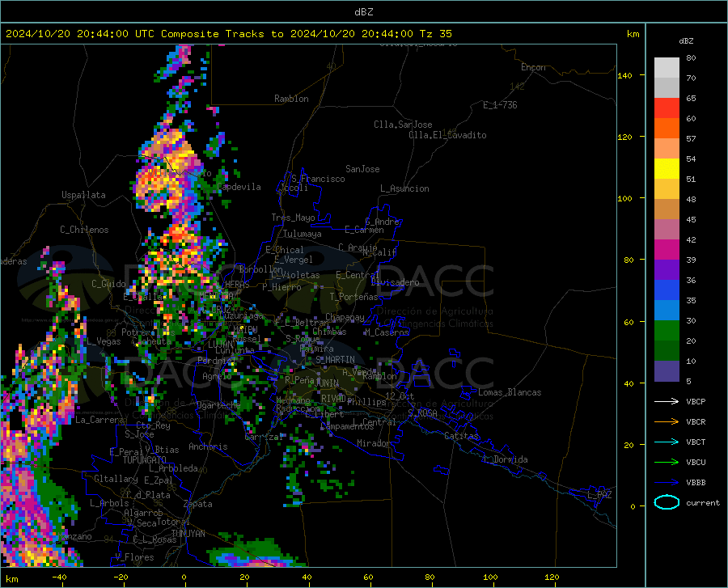Image resolution: width=728 pixels, height=588 pixels.
Task: Click the -40 tick on the horizontal axis
Action: (59, 577)
